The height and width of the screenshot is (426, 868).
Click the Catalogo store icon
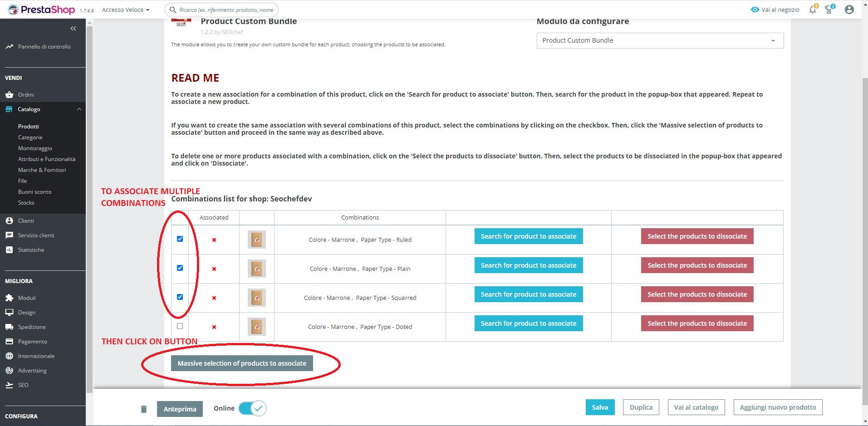[x=9, y=109]
